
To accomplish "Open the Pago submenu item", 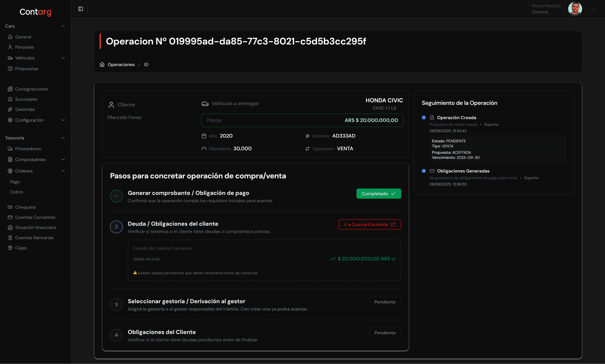I will 15,182.
